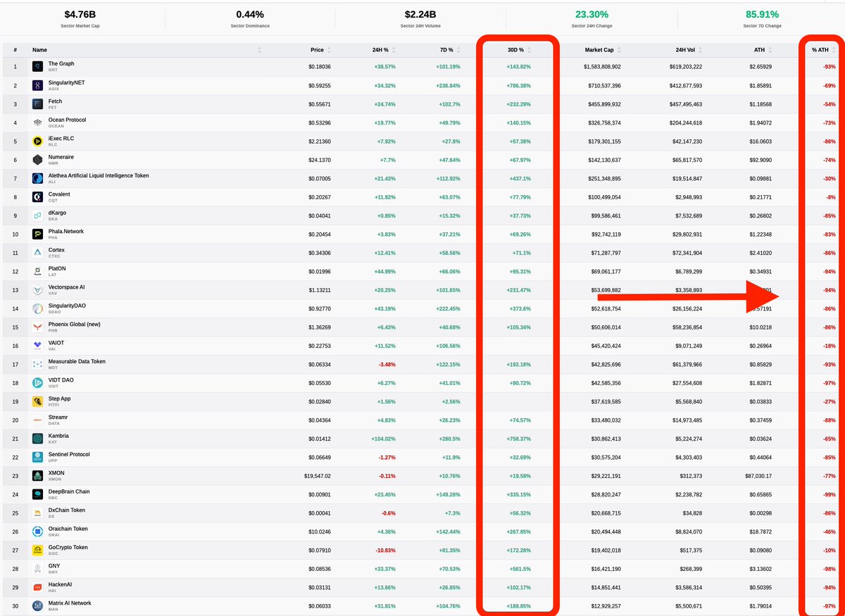Click the GNY token name
Viewport: 845px width, 616px height.
[54, 566]
